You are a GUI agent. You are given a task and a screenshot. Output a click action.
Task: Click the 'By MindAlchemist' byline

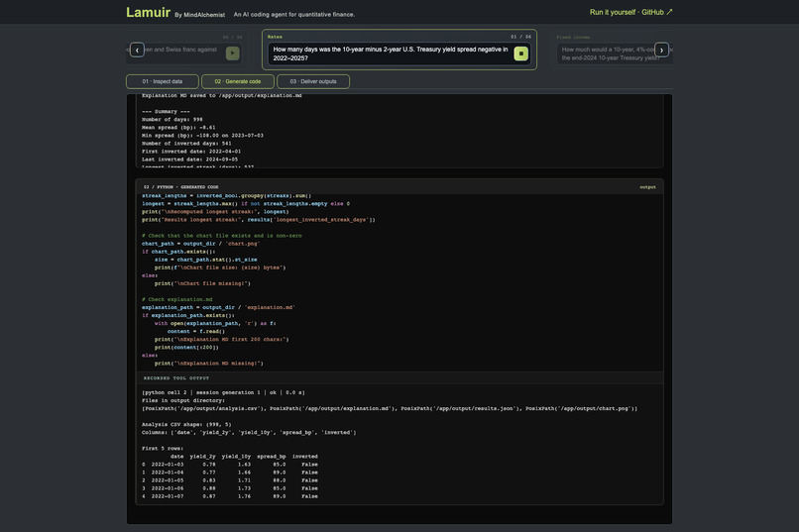pyautogui.click(x=200, y=15)
